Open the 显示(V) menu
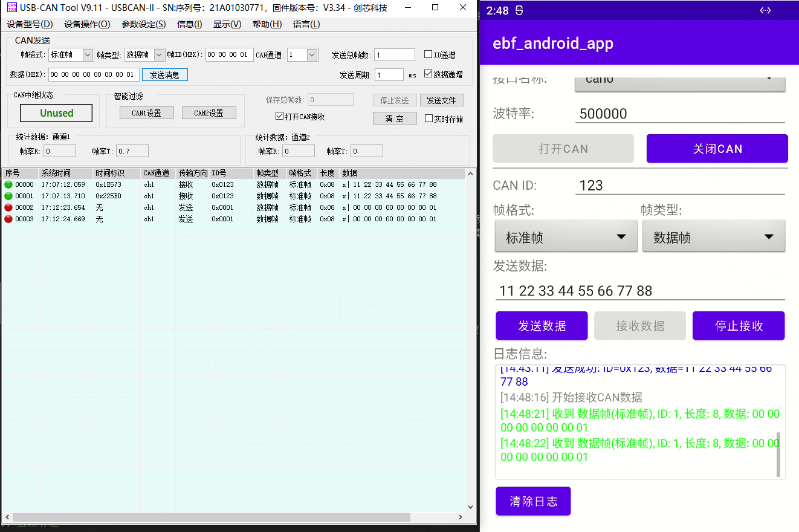The width and height of the screenshot is (799, 532). pos(227,24)
